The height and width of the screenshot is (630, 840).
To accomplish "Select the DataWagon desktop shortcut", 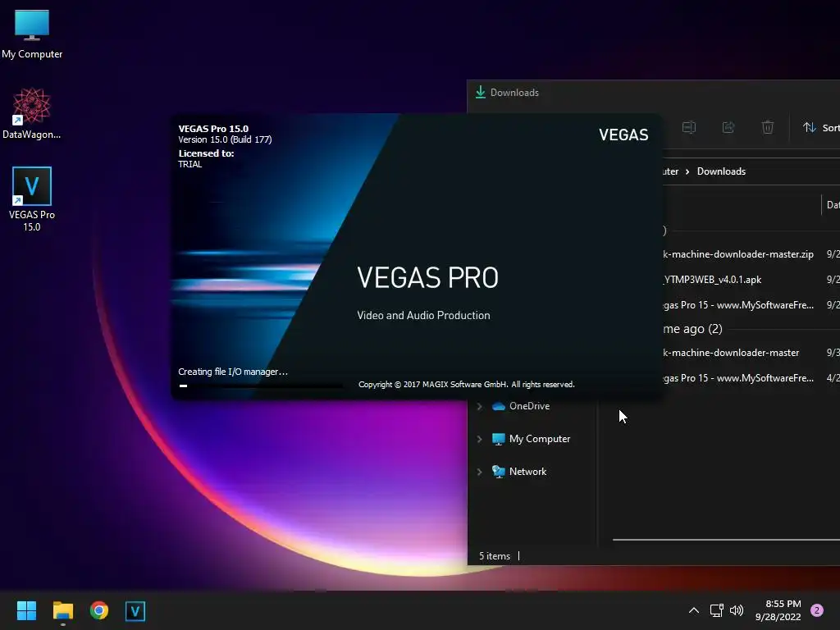I will (32, 113).
